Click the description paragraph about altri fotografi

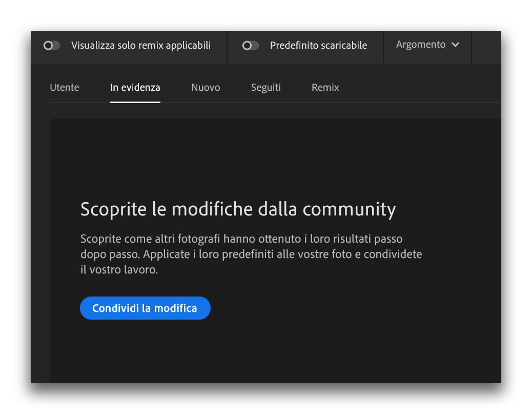click(x=251, y=254)
